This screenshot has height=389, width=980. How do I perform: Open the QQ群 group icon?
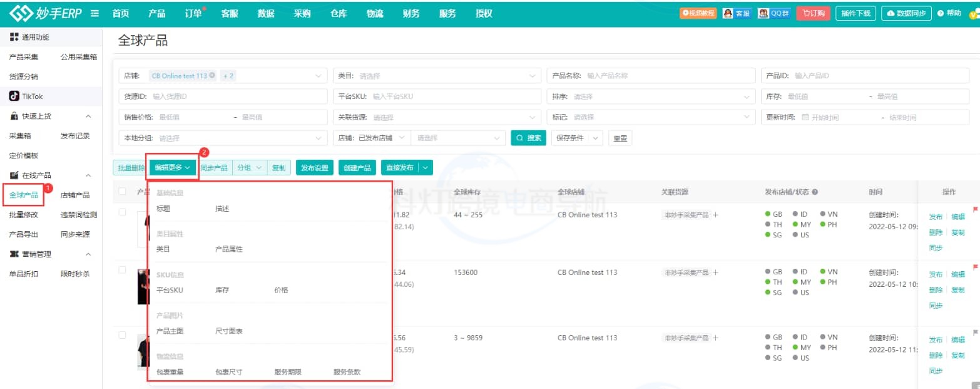pyautogui.click(x=772, y=13)
